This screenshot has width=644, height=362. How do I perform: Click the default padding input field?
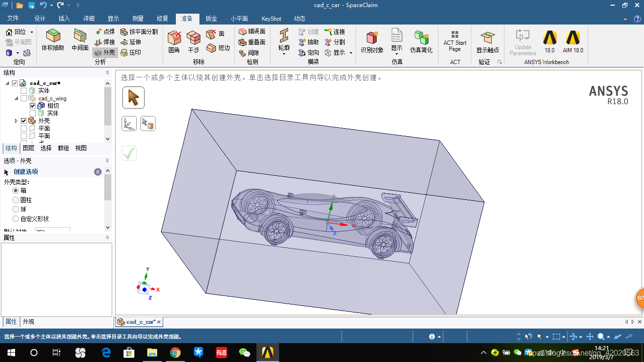(52, 230)
